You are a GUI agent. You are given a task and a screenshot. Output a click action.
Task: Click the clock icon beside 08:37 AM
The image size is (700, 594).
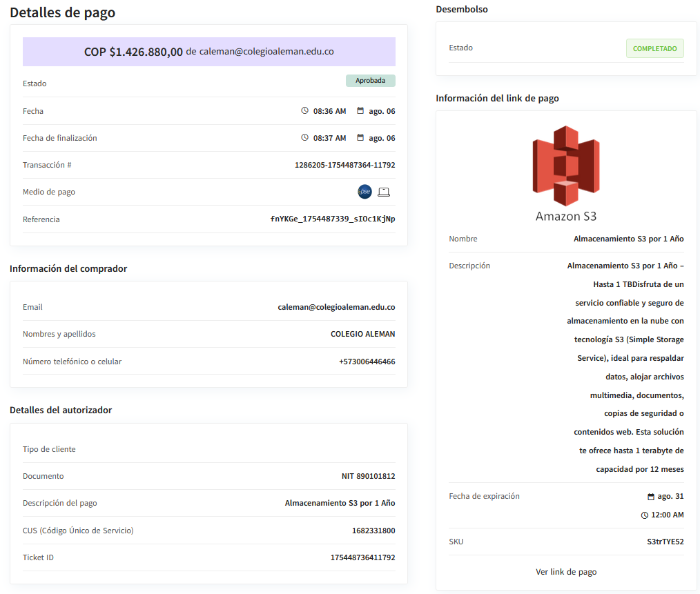click(x=304, y=137)
